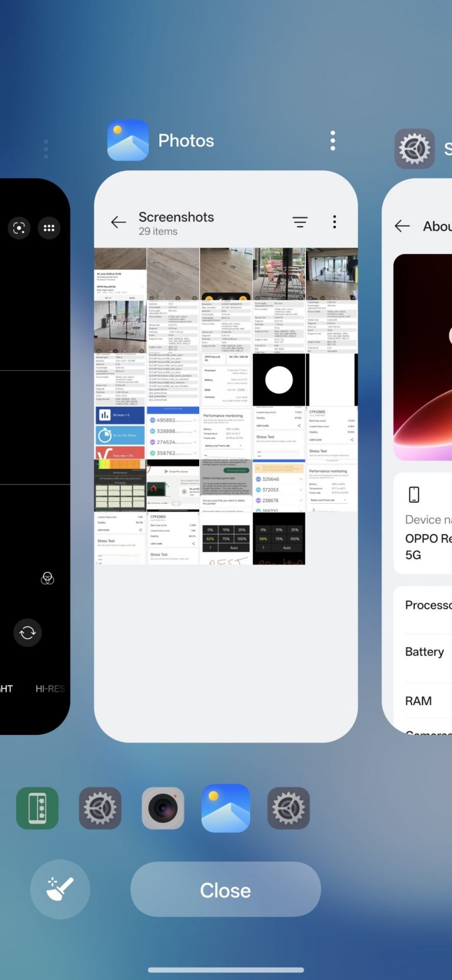This screenshot has height=980, width=452.
Task: Open the left card's three-dot options
Action: tap(46, 149)
